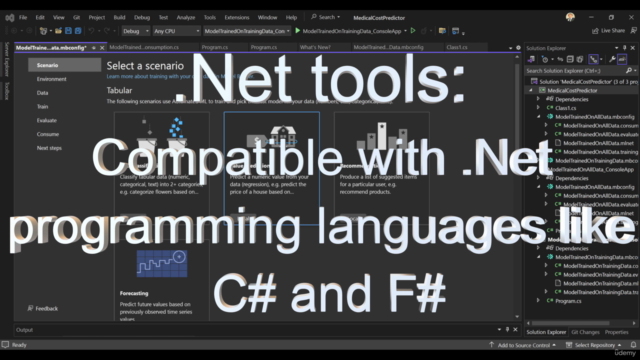Image resolution: width=640 pixels, height=360 pixels.
Task: Open the account profile avatar
Action: [570, 17]
